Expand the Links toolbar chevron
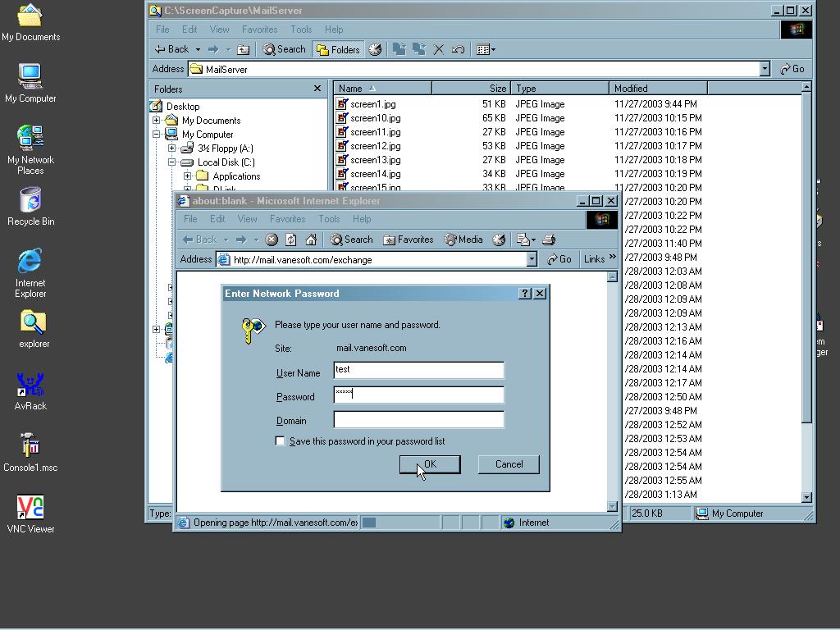This screenshot has width=840, height=630. (x=612, y=257)
